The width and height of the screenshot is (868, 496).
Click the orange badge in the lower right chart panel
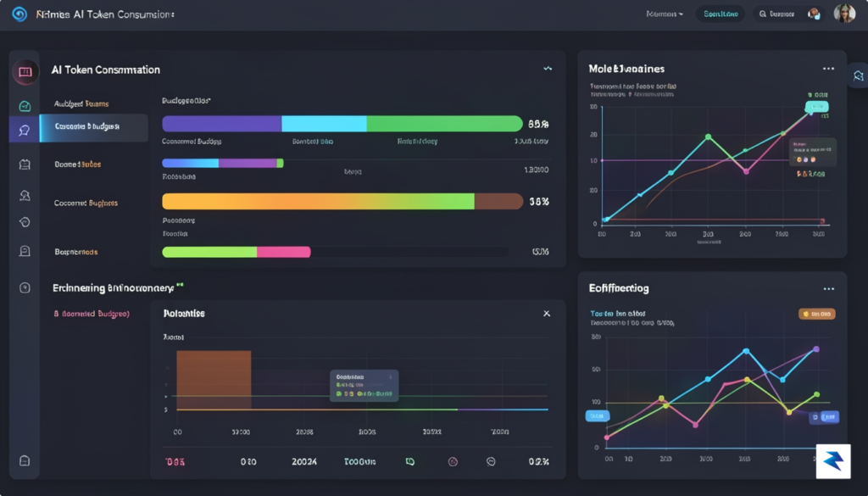pos(817,314)
